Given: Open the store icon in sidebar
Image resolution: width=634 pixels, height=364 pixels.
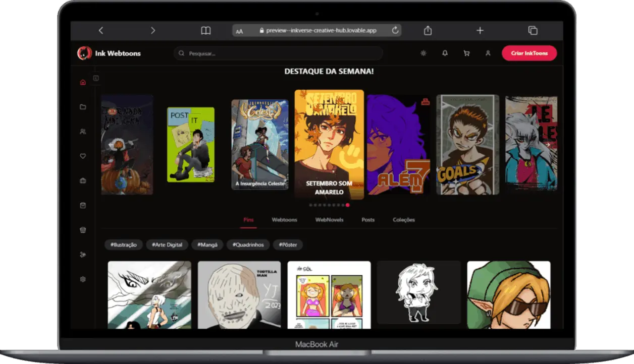Looking at the screenshot, I should coord(83,230).
